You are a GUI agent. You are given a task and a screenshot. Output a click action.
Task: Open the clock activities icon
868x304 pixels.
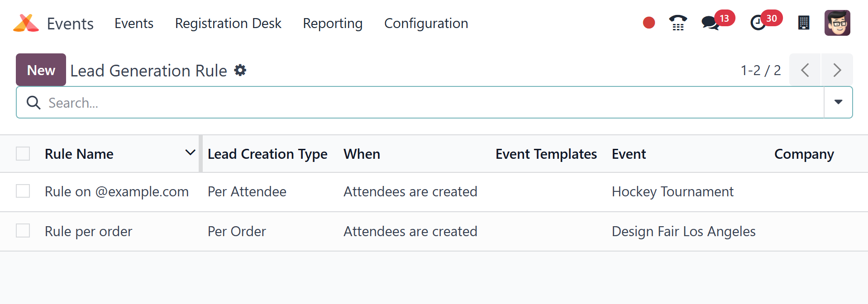click(x=758, y=23)
